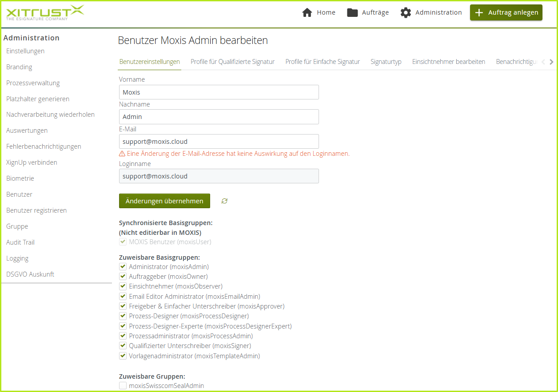
Task: Enable moxisSwisscomSealAdmin group checkbox
Action: 123,386
